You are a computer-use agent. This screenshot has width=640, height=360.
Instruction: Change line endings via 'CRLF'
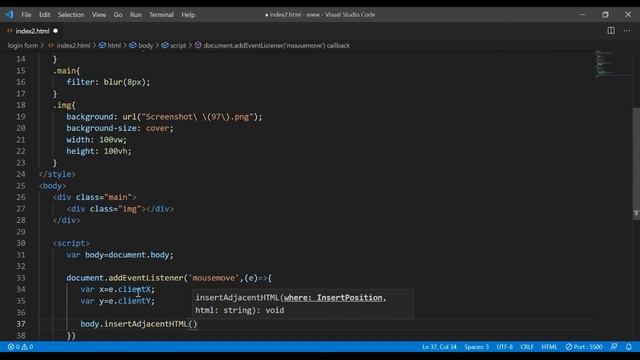pyautogui.click(x=527, y=347)
